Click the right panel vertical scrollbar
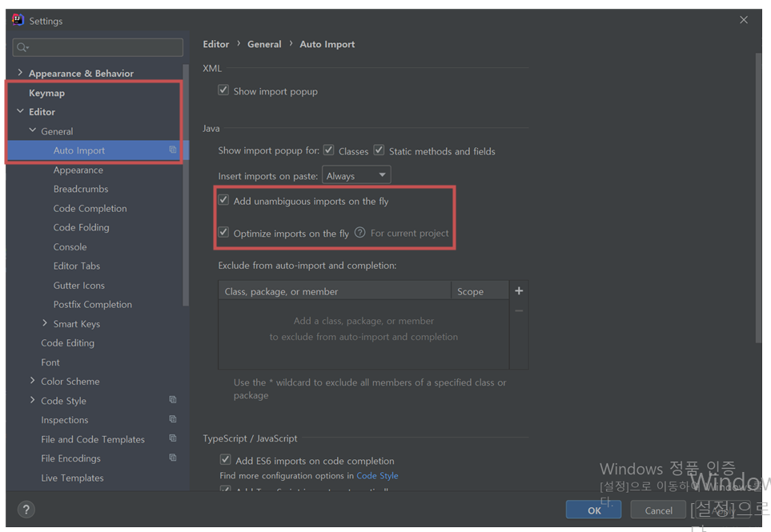The height and width of the screenshot is (532, 771). pos(758,197)
